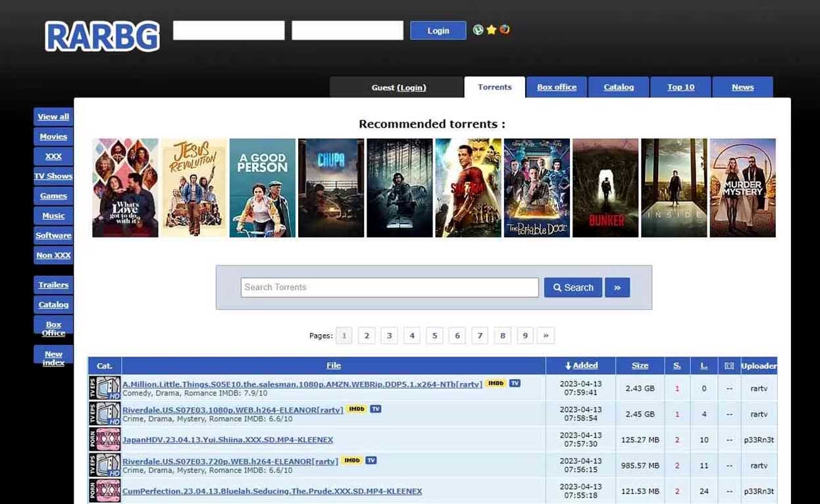Click the first login field beside the logo
This screenshot has width=820, height=504.
click(229, 30)
